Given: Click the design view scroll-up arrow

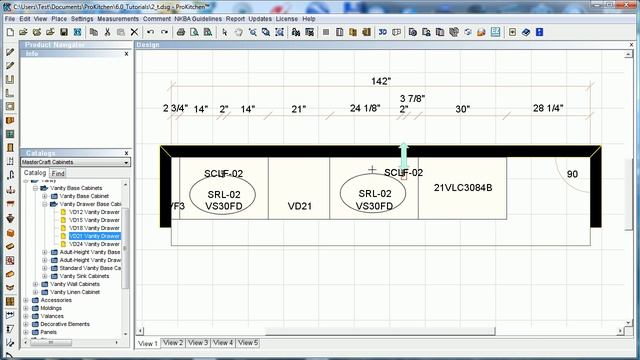Looking at the screenshot, I should pyautogui.click(x=628, y=54).
